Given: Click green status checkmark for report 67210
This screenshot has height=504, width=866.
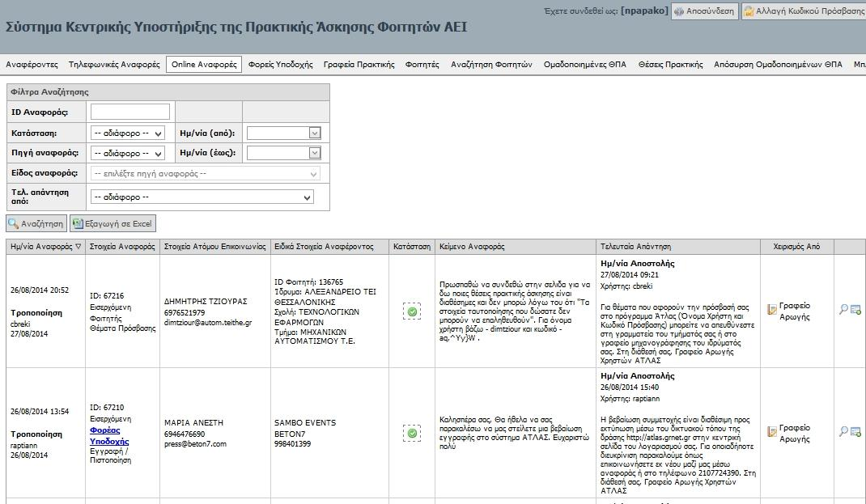Looking at the screenshot, I should tap(412, 434).
